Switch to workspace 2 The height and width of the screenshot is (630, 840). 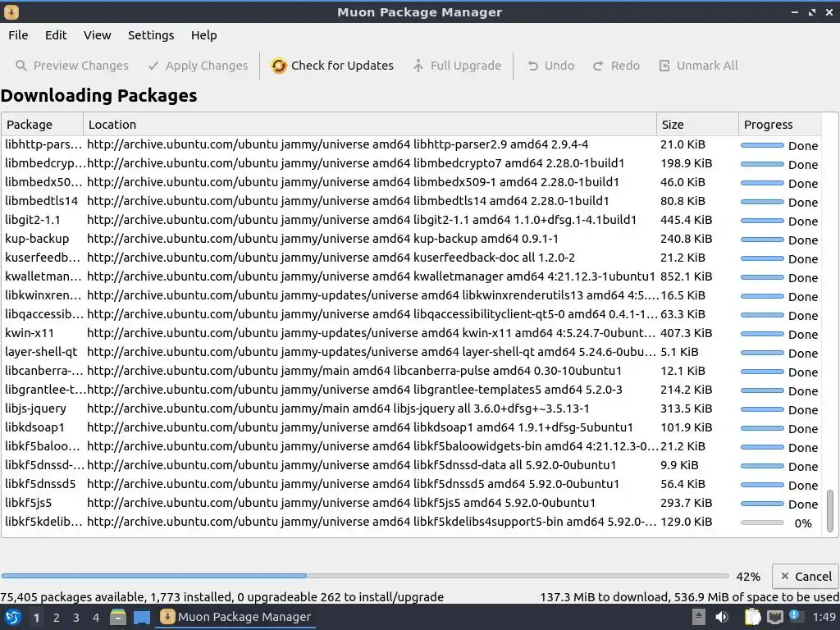[x=57, y=618]
